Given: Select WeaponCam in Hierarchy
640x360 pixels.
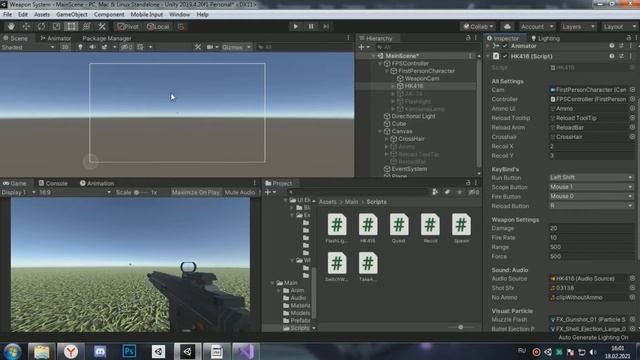Looking at the screenshot, I should coord(422,78).
